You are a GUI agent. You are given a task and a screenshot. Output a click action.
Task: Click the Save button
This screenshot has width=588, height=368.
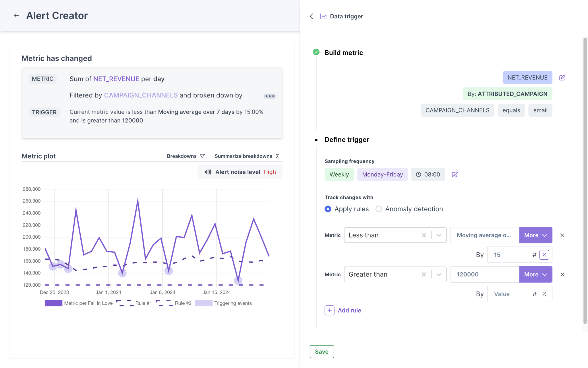[321, 351]
